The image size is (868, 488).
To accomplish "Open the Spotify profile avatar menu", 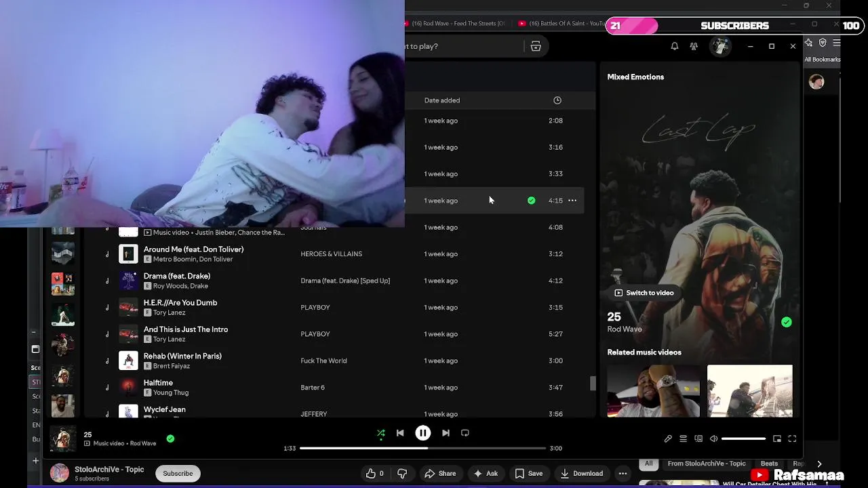I will [x=719, y=46].
